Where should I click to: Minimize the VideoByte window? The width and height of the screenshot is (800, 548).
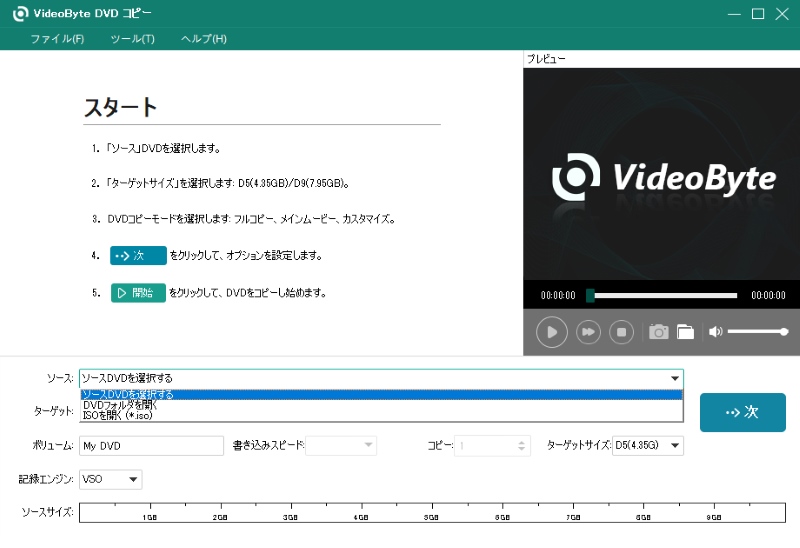point(734,14)
